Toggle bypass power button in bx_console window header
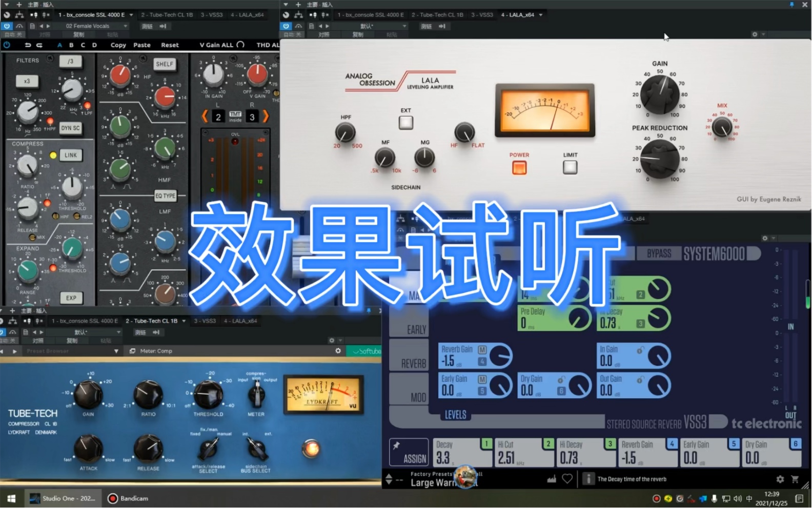This screenshot has width=812, height=508. [7, 26]
